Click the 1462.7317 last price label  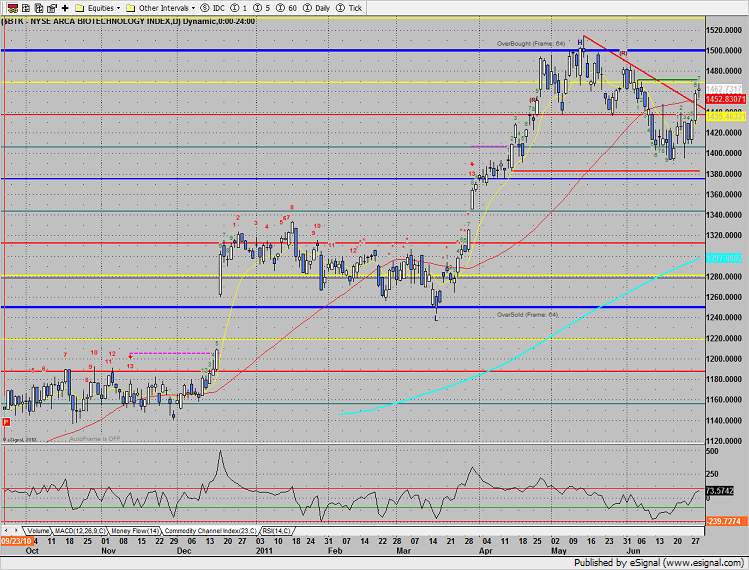724,89
